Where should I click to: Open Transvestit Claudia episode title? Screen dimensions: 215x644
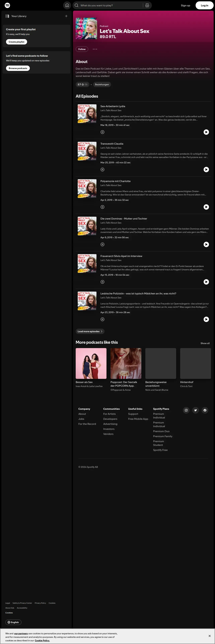pos(112,144)
